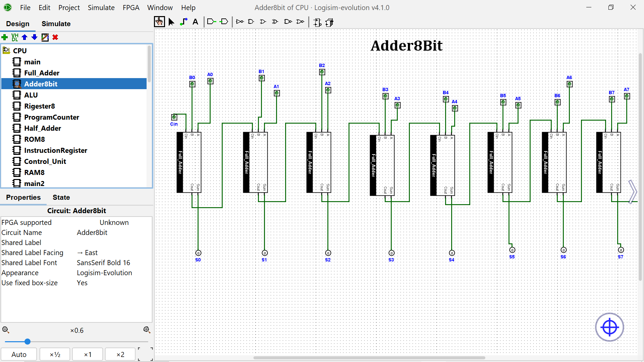Set zoom to ×½

55,354
